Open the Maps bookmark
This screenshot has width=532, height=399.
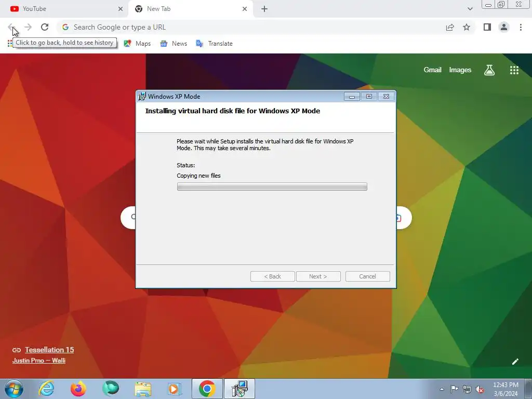tap(137, 44)
